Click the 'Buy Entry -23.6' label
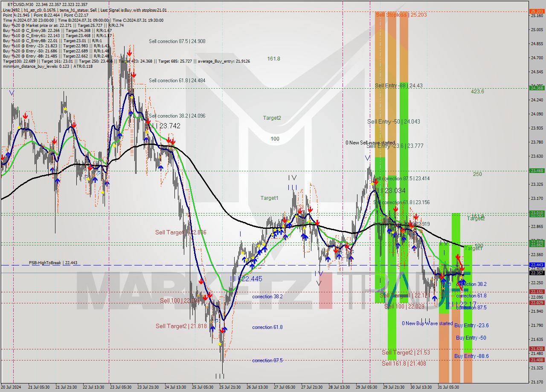This screenshot has height=392, width=546. click(471, 325)
